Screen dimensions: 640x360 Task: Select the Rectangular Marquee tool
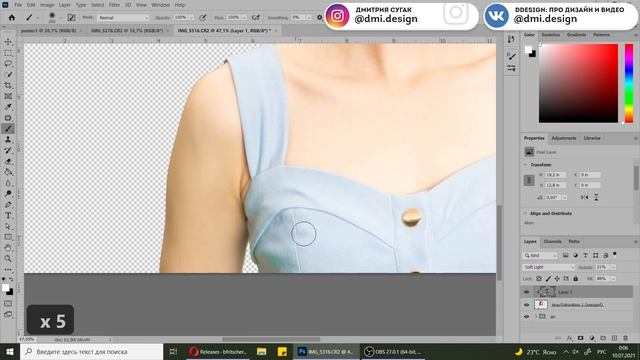point(8,53)
